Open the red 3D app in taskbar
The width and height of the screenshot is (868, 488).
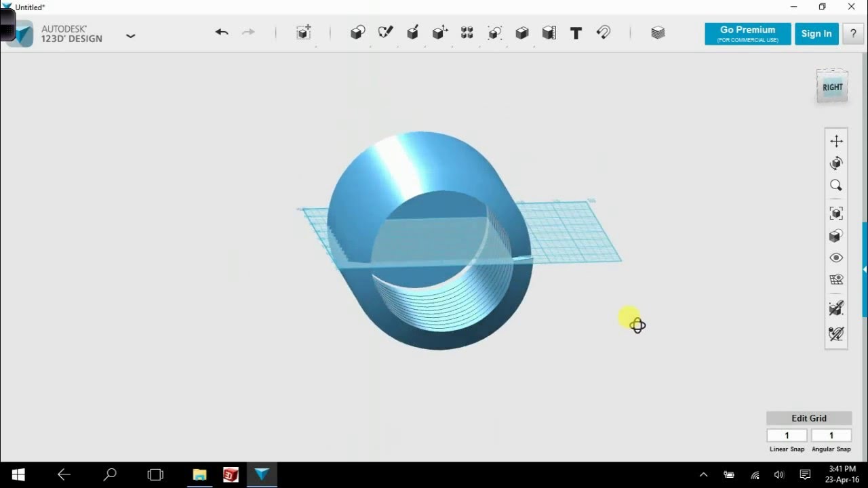pos(231,474)
